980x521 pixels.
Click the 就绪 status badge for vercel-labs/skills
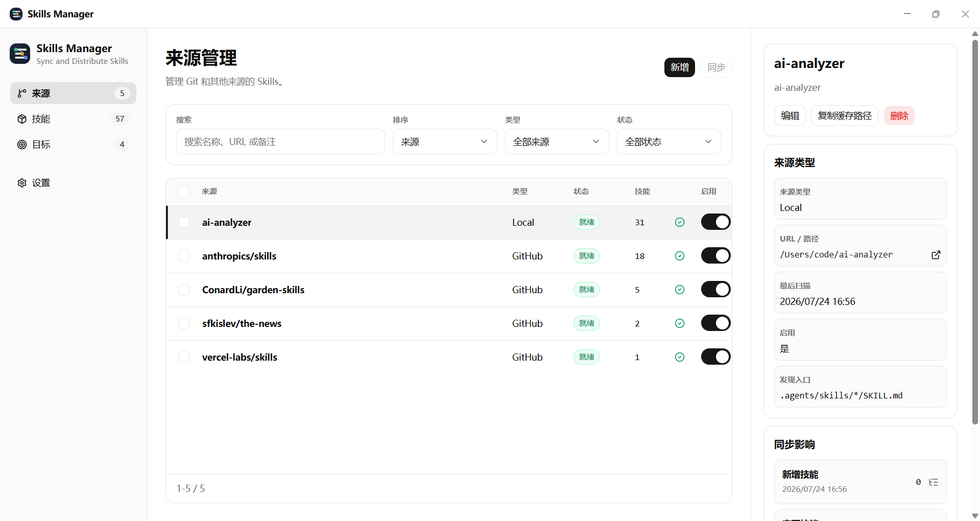pos(586,357)
